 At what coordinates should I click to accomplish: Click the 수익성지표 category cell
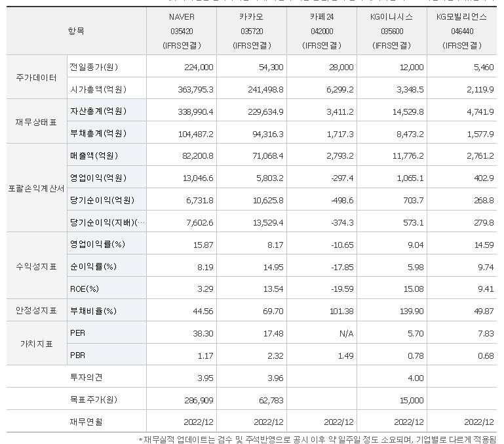36,266
